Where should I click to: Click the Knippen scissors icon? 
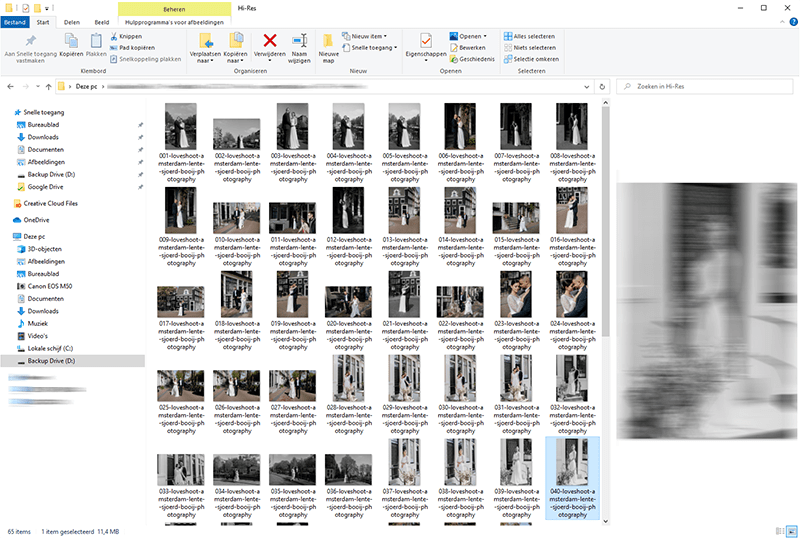click(x=114, y=36)
